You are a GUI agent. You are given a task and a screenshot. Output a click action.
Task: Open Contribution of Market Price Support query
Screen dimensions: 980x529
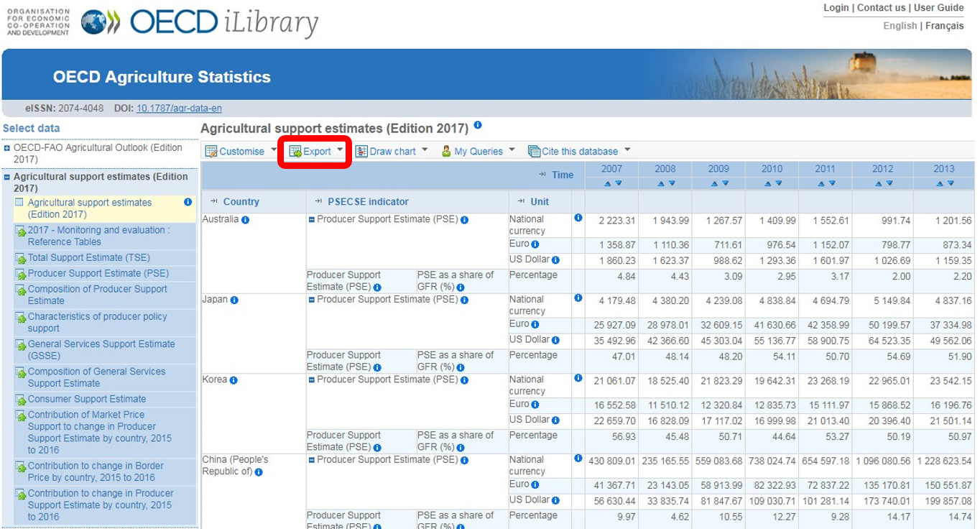100,432
